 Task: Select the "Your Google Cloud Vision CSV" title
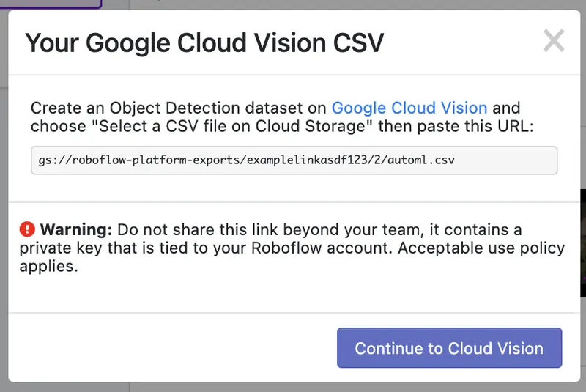204,43
